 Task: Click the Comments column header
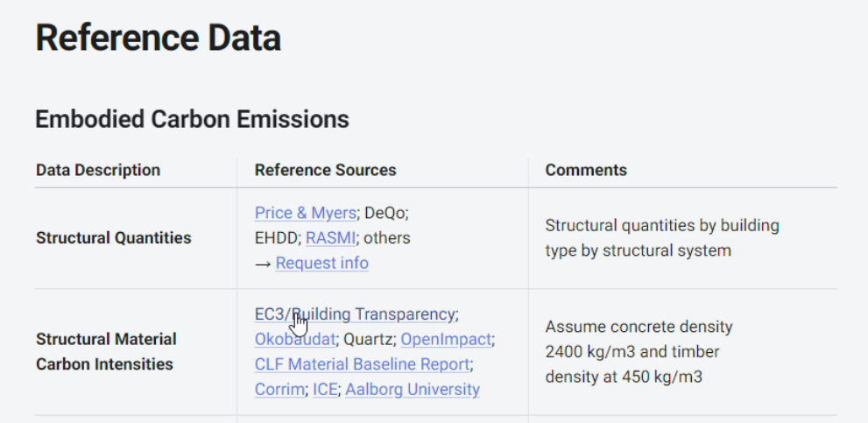point(585,170)
